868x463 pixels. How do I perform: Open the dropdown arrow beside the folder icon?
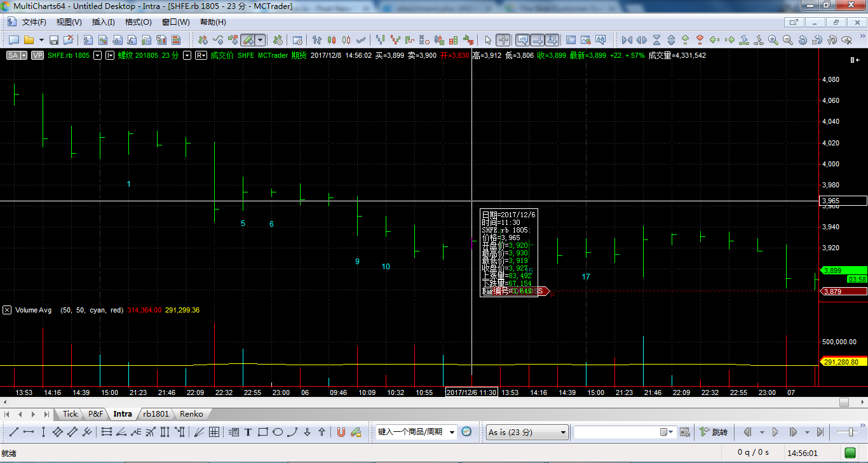pyautogui.click(x=41, y=40)
